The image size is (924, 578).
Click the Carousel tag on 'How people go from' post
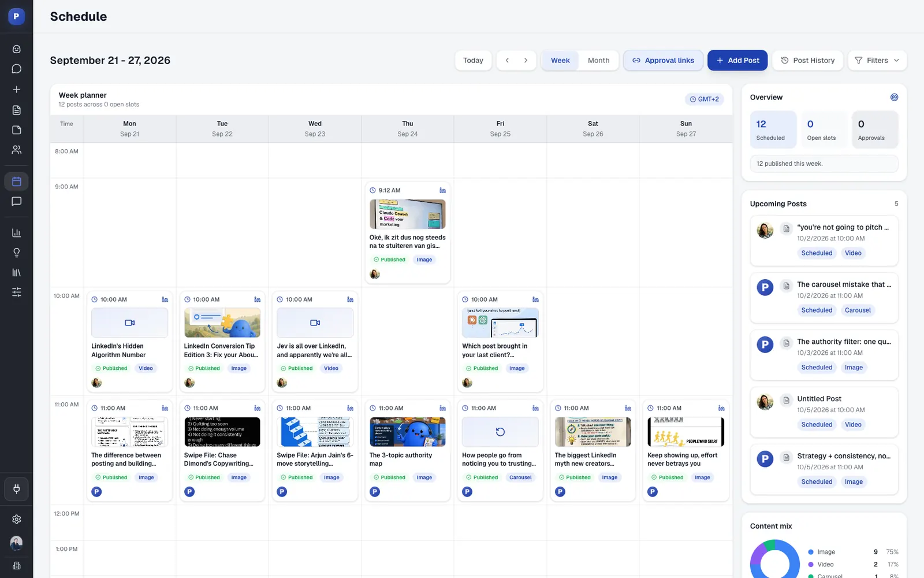tap(520, 477)
